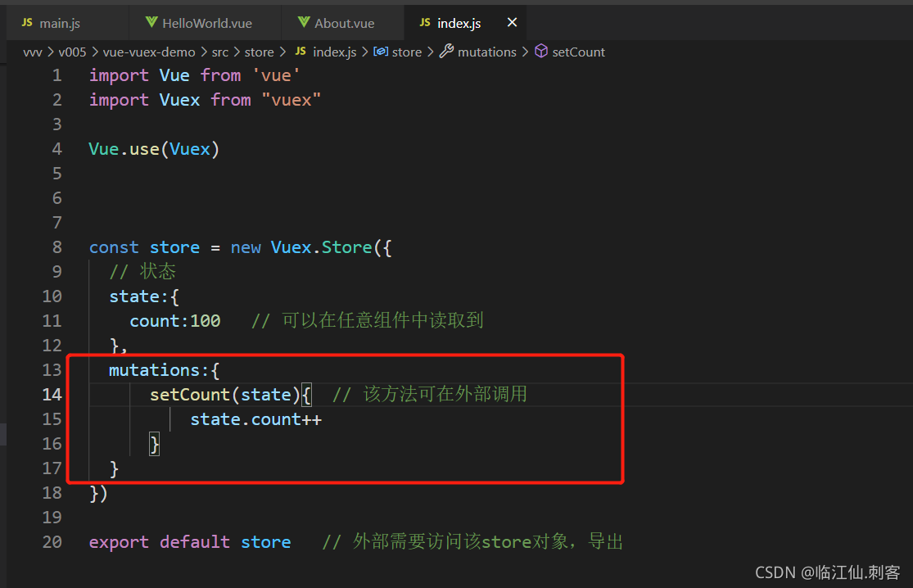This screenshot has width=913, height=588.
Task: Click line number 14 in gutter
Action: 52,395
